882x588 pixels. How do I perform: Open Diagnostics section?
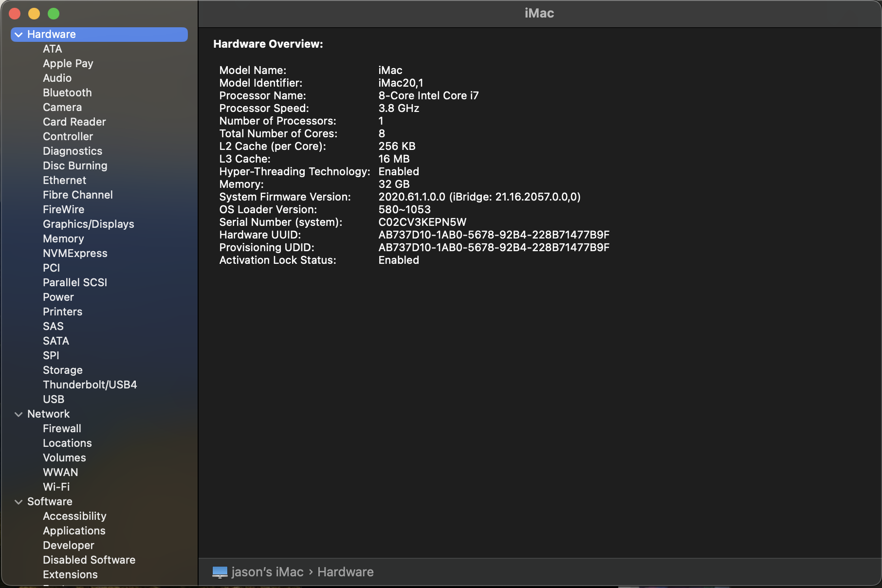pyautogui.click(x=73, y=151)
